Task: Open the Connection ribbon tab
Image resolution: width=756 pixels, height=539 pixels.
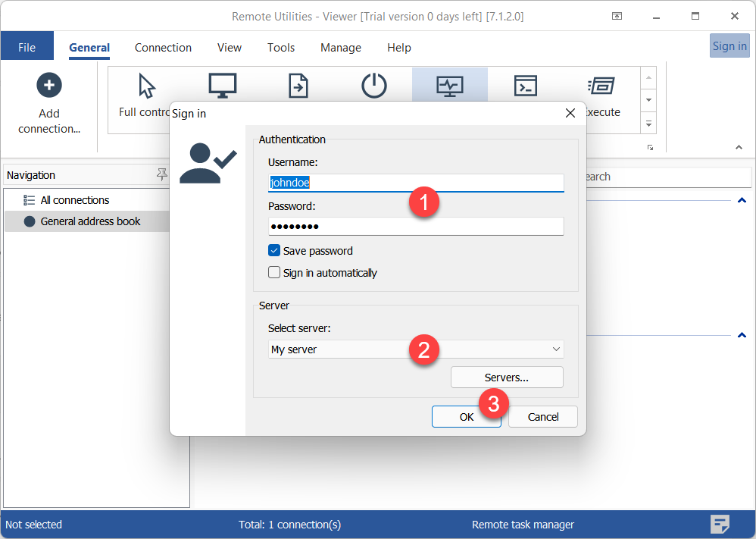Action: pyautogui.click(x=163, y=48)
